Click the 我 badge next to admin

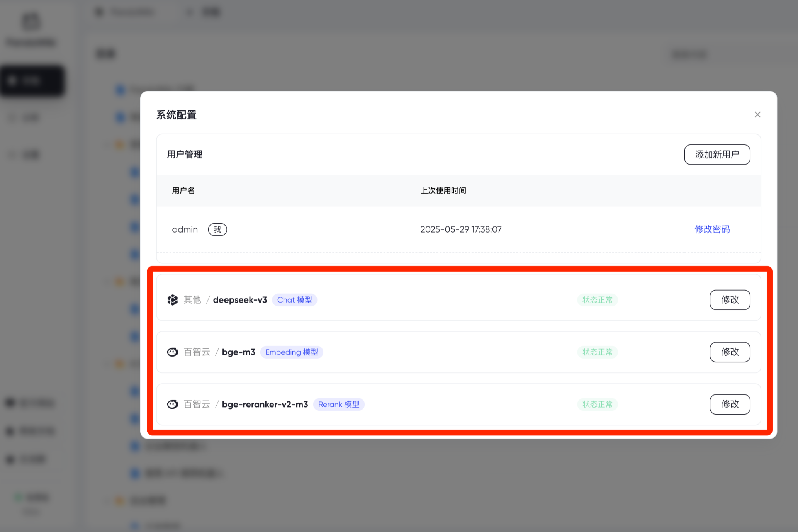[x=217, y=229]
